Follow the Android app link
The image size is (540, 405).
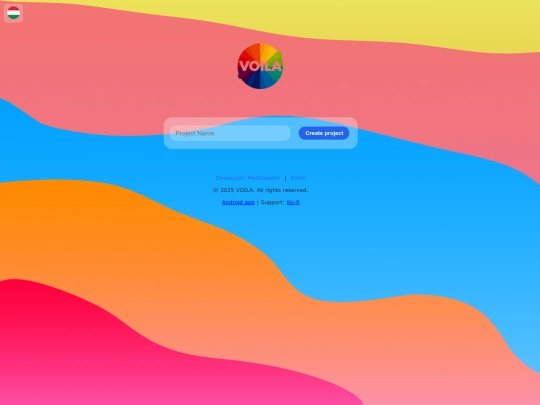[x=238, y=202]
